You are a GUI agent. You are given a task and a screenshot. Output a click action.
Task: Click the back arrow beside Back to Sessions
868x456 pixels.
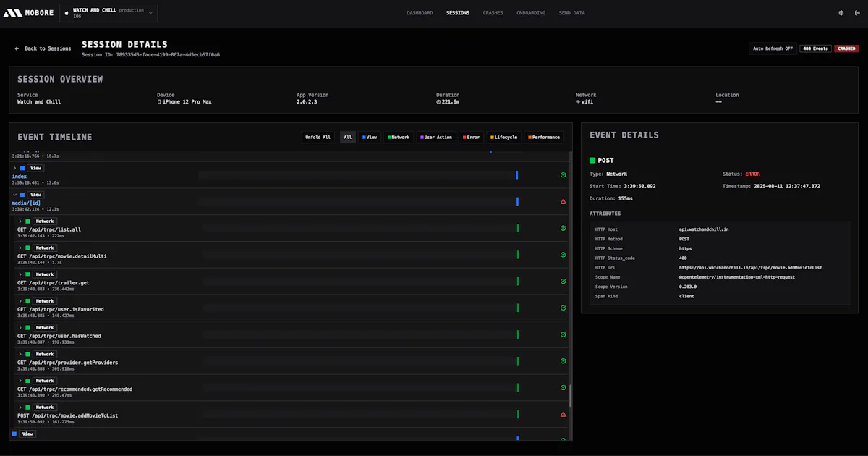pos(17,48)
